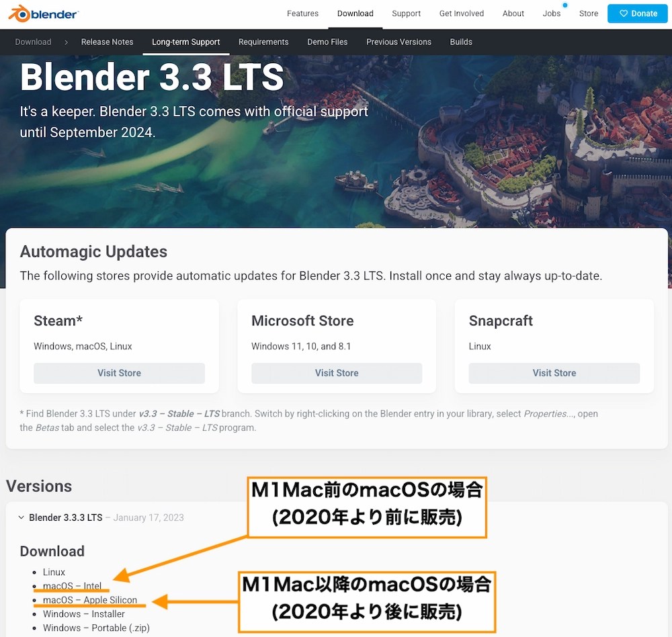The image size is (672, 637).
Task: Switch to the Release Notes tab
Action: coord(107,42)
